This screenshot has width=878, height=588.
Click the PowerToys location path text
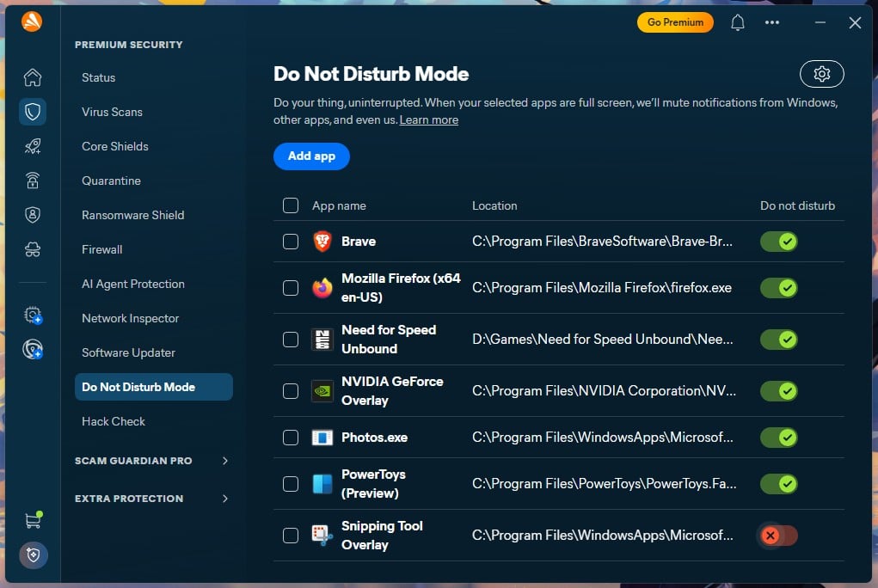pos(604,484)
